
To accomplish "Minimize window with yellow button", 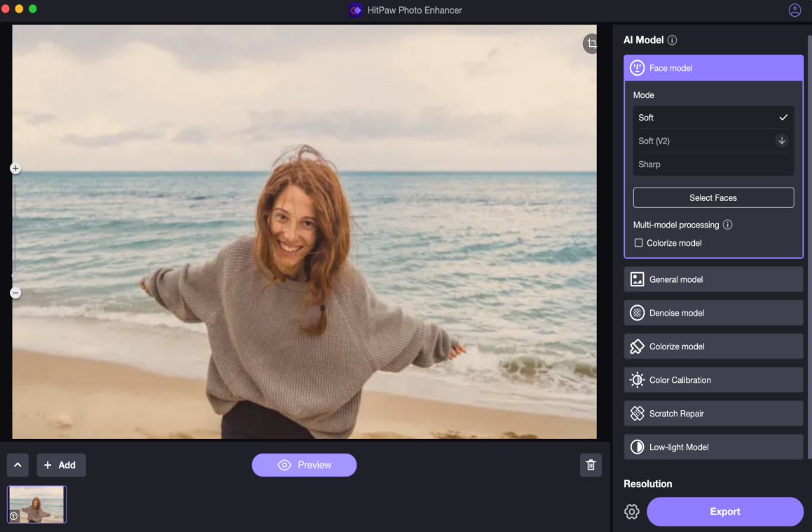I will coord(19,9).
